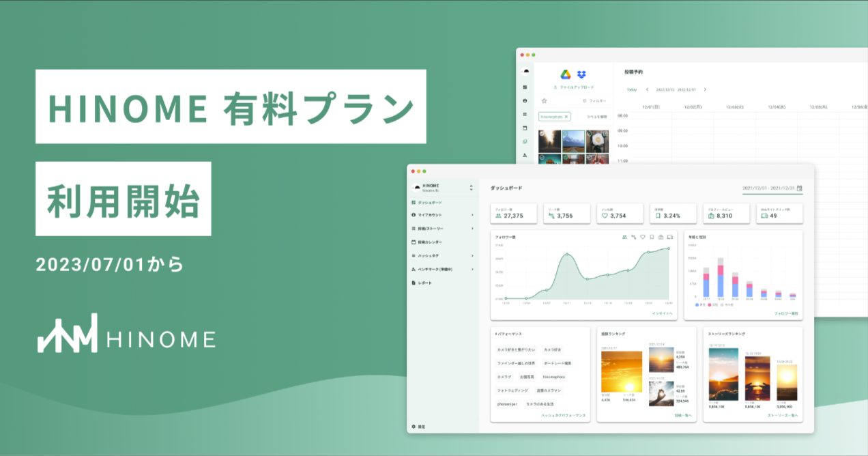
Task: Click the ポートレート撮影 hashtag chip
Action: pos(558,363)
